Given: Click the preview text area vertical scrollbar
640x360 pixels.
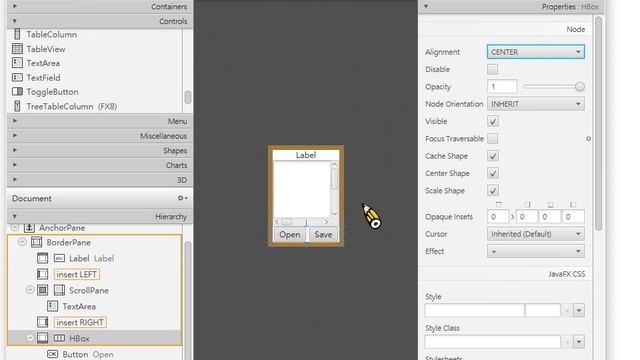Looking at the screenshot, I should pos(334,188).
